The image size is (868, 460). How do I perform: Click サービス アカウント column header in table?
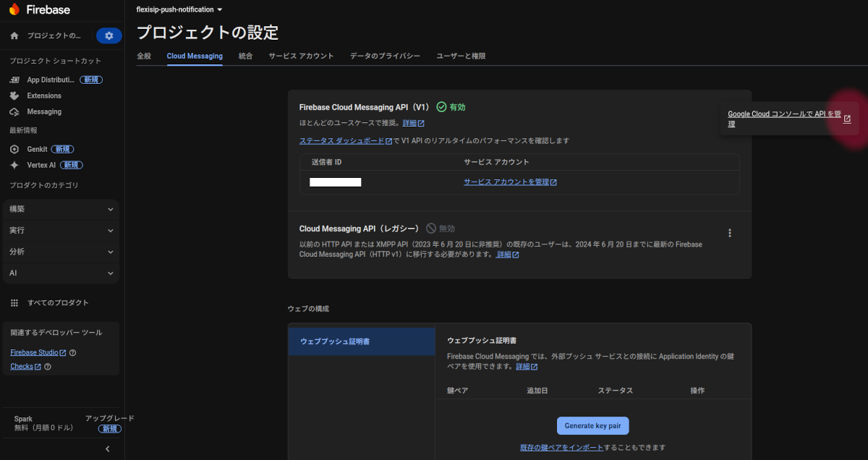pyautogui.click(x=496, y=162)
